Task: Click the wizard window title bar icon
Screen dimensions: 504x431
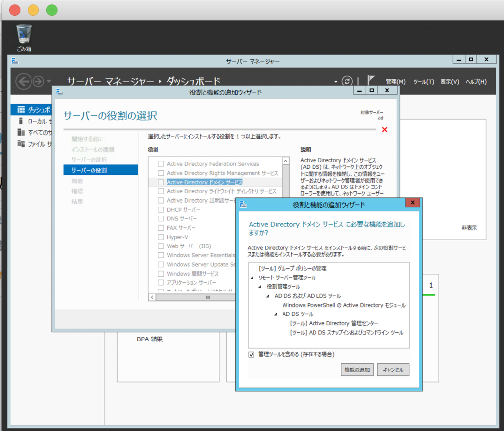Action: (x=59, y=92)
